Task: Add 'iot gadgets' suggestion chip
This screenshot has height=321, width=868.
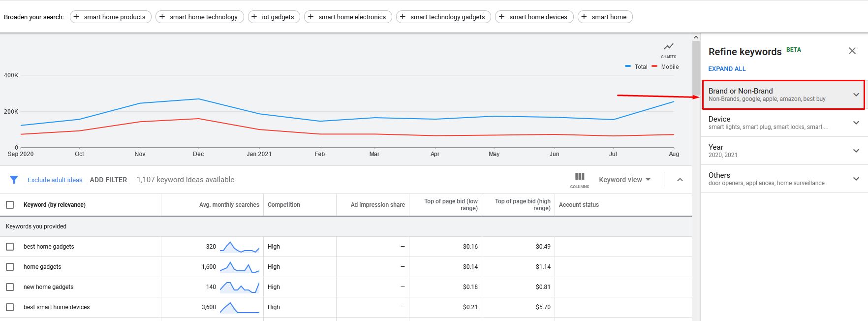Action: [274, 17]
